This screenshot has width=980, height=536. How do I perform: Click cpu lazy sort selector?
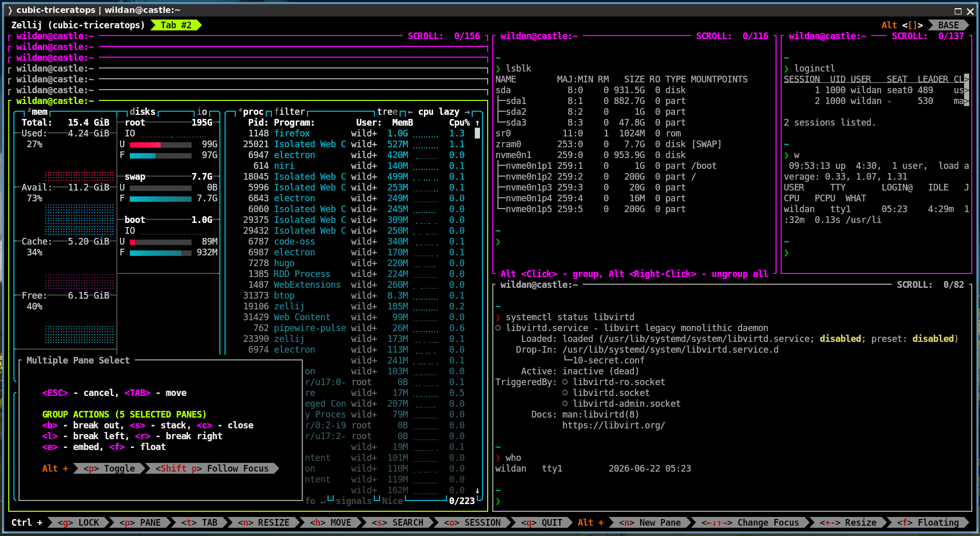pyautogui.click(x=439, y=112)
